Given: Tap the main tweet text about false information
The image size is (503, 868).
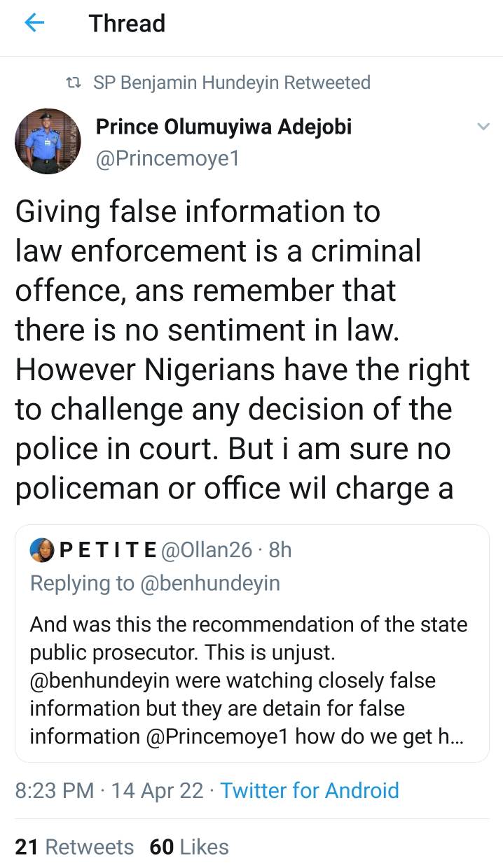Looking at the screenshot, I should point(238,350).
